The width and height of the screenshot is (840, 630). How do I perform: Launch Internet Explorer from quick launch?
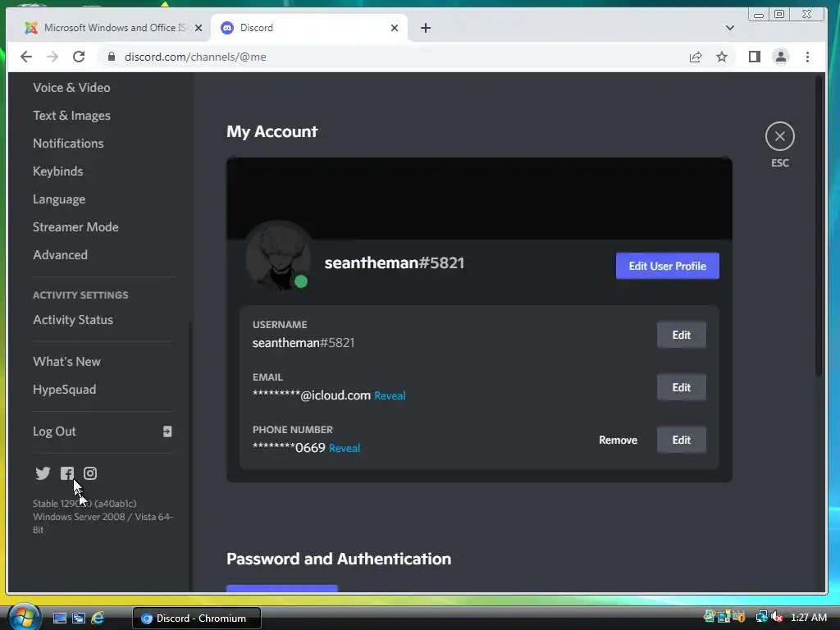(98, 619)
